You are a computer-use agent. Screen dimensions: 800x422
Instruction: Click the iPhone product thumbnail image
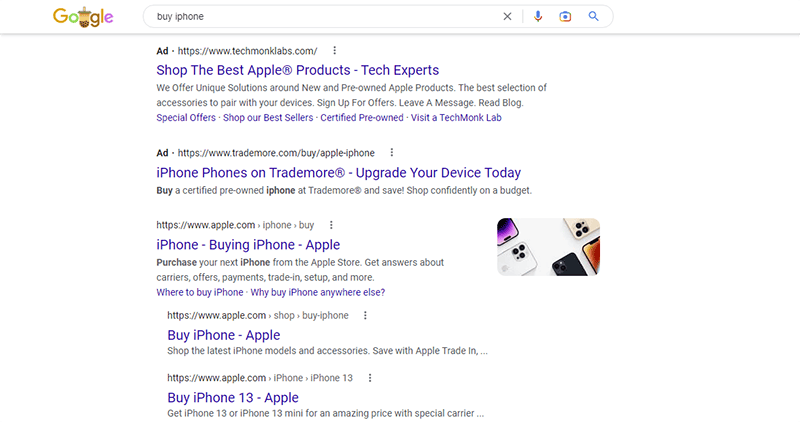[548, 247]
